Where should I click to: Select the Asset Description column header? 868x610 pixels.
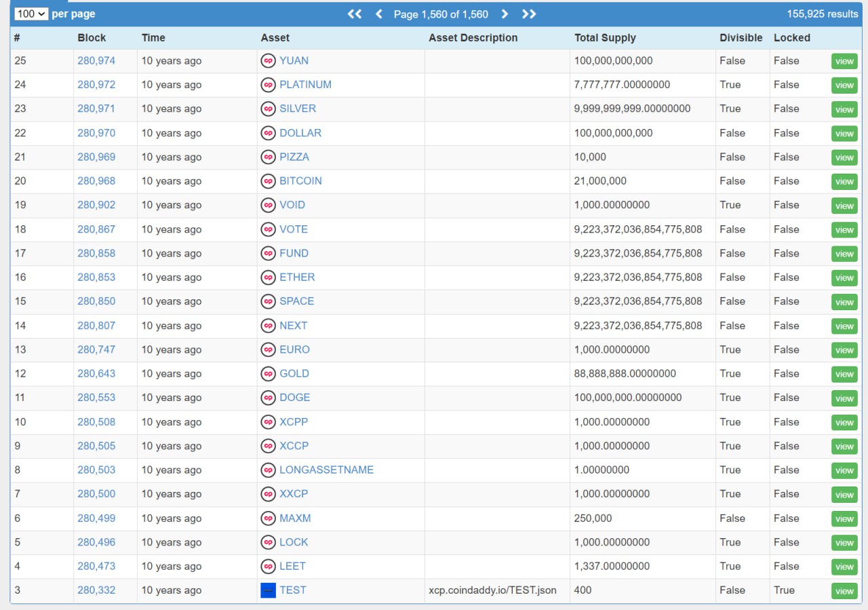tap(473, 38)
